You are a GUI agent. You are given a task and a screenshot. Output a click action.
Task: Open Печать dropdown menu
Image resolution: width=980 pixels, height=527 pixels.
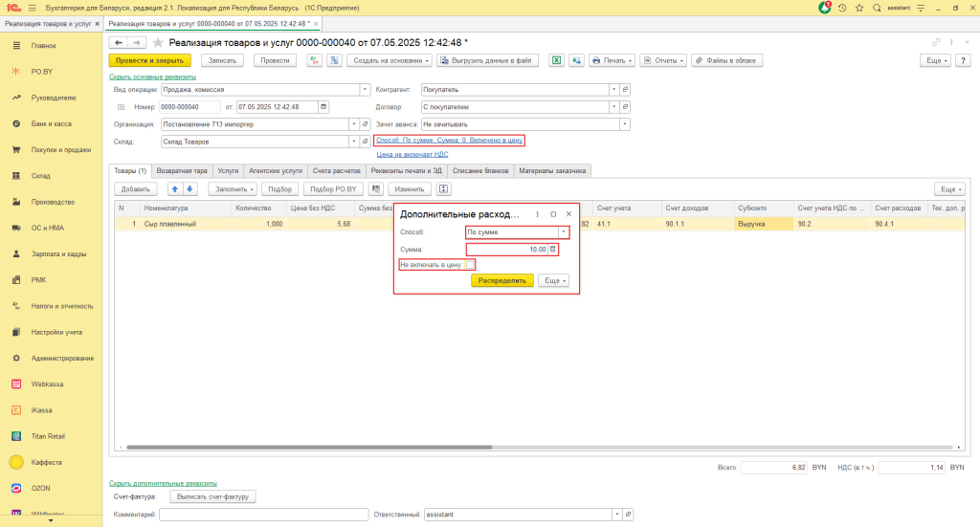point(612,60)
